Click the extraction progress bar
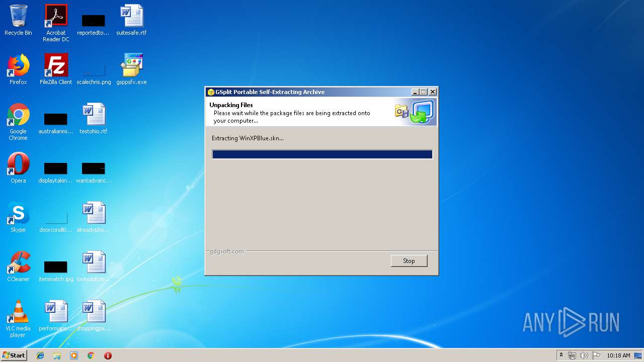The width and height of the screenshot is (644, 362). coord(322,154)
